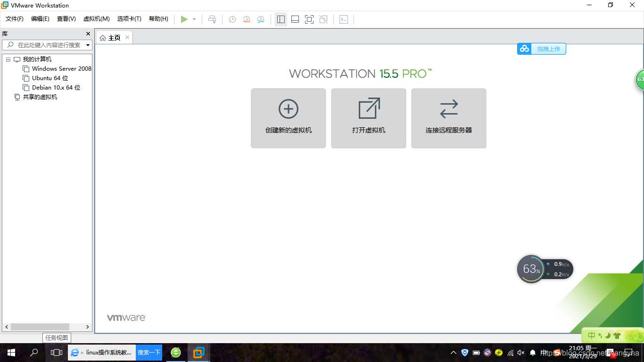This screenshot has width=644, height=362.
Task: Open the 查看(V) menu
Action: click(x=66, y=19)
